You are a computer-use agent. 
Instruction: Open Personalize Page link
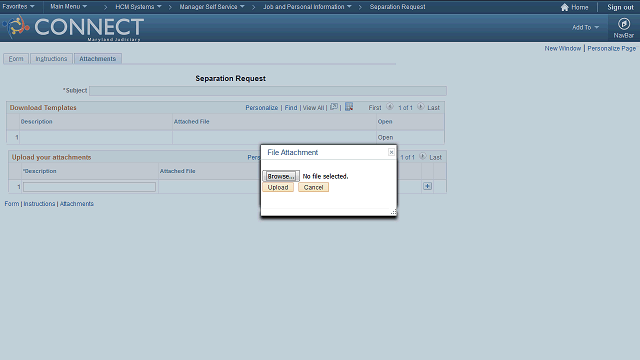pyautogui.click(x=611, y=48)
